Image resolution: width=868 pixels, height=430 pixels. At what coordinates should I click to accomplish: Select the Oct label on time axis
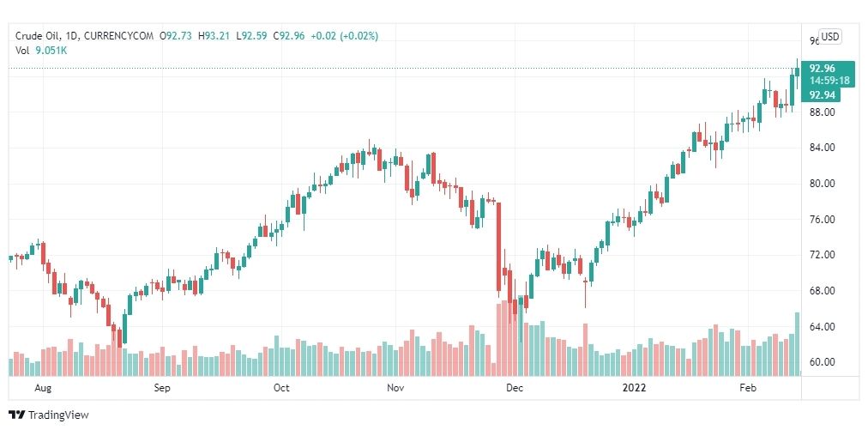coord(282,388)
